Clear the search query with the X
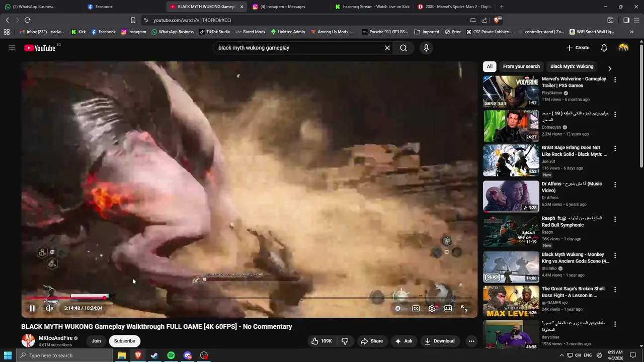 (x=387, y=48)
